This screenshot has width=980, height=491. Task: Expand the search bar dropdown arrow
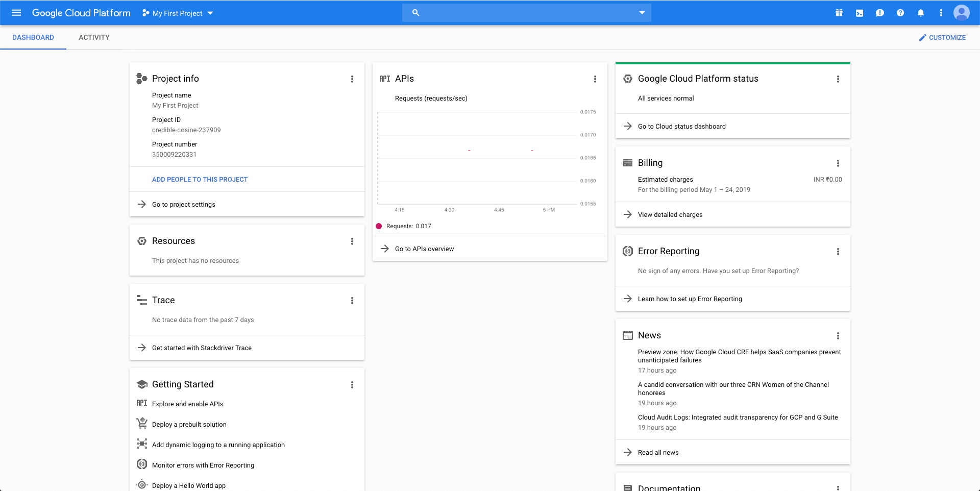pos(642,13)
